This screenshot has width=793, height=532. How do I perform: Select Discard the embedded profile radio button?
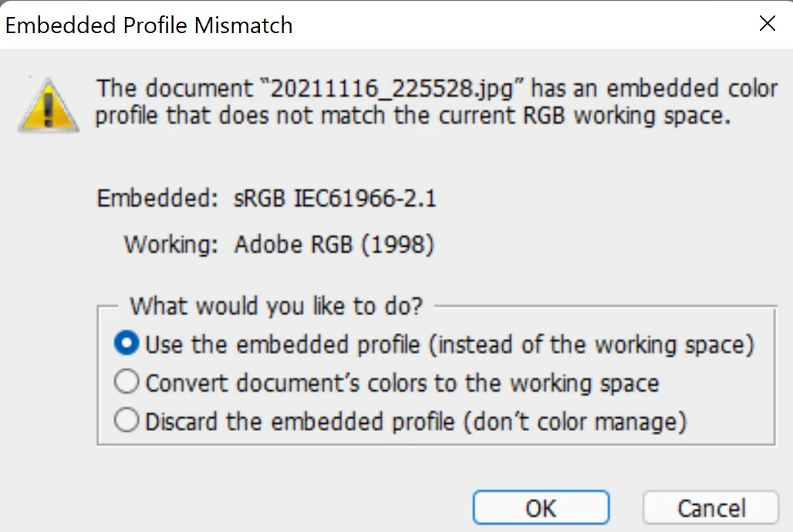pyautogui.click(x=126, y=421)
